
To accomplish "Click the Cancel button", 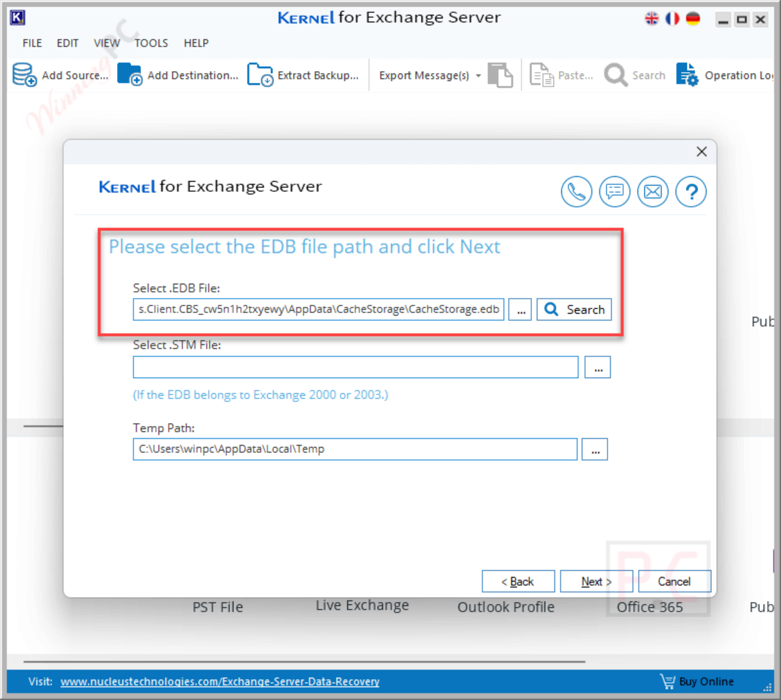I will [x=675, y=581].
